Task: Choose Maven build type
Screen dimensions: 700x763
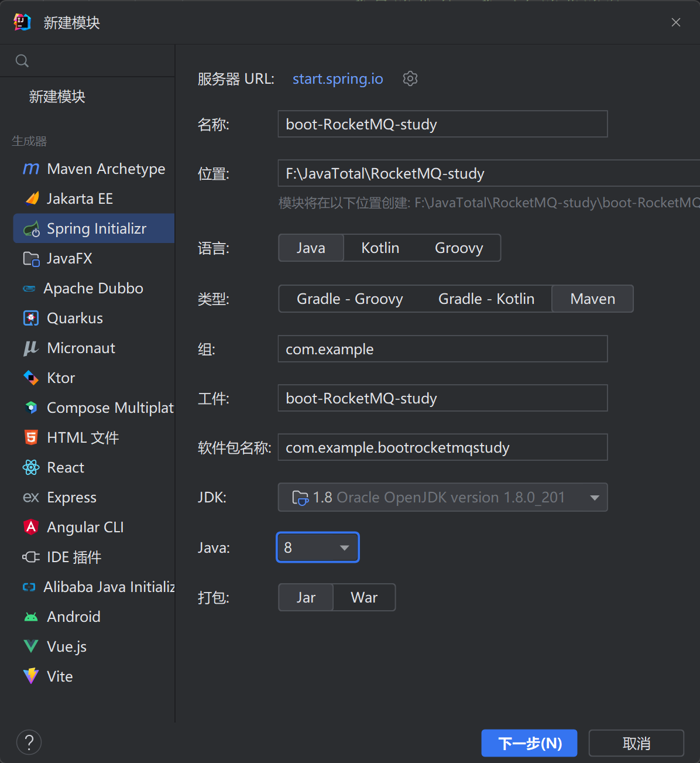Action: pyautogui.click(x=593, y=299)
